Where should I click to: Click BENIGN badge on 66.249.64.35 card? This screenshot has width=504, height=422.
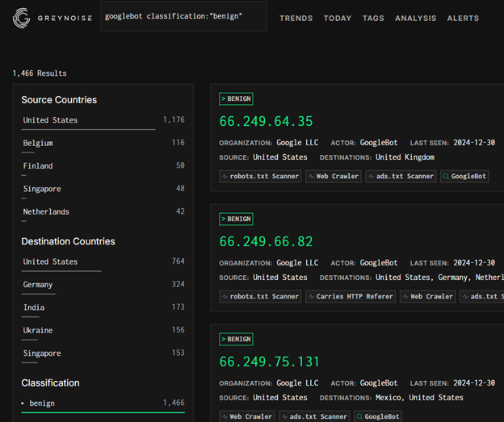236,99
